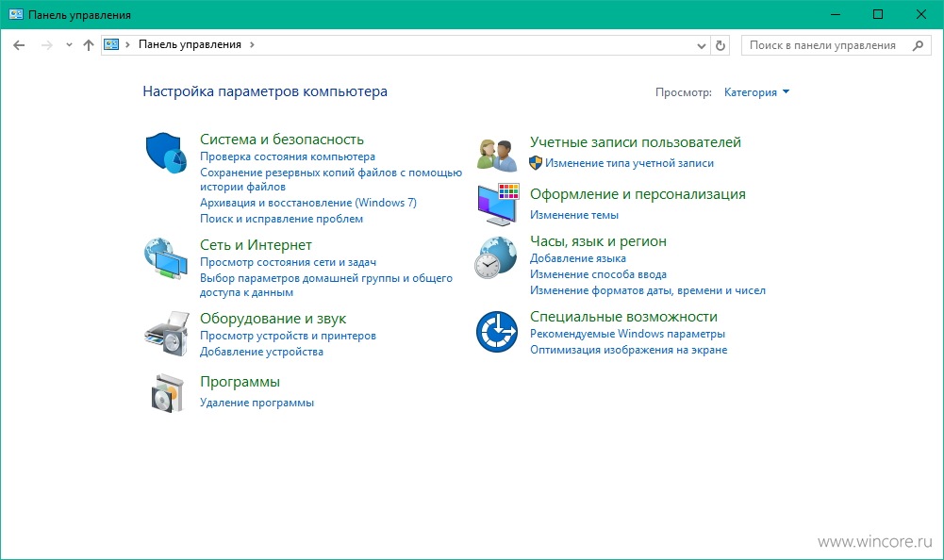
Task: Click Рекомендуемые Windows параметры link
Action: click(627, 334)
